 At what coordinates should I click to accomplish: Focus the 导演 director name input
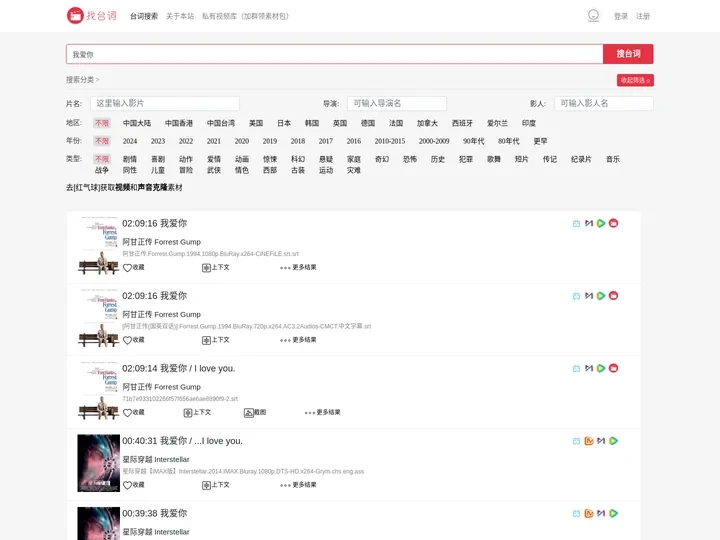tap(397, 103)
